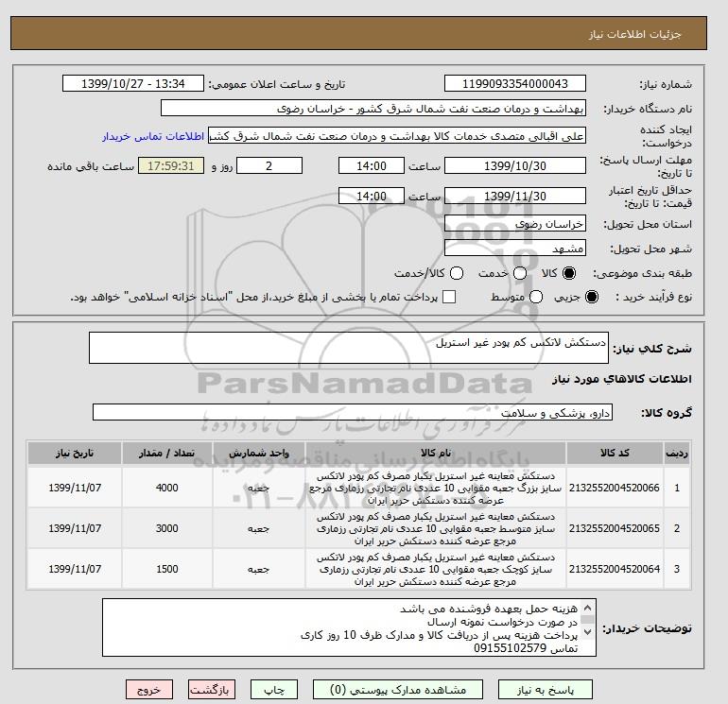Click the خروج exit button
Viewport: 728px width, 704px height.
click(149, 690)
